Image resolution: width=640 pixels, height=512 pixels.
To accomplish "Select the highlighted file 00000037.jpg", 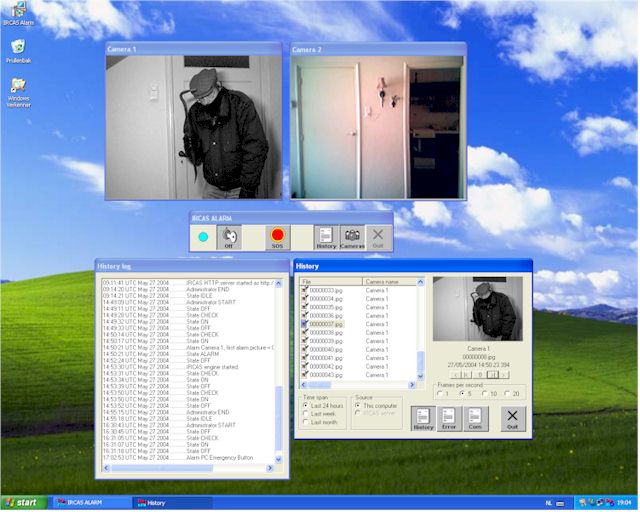I will pos(326,324).
